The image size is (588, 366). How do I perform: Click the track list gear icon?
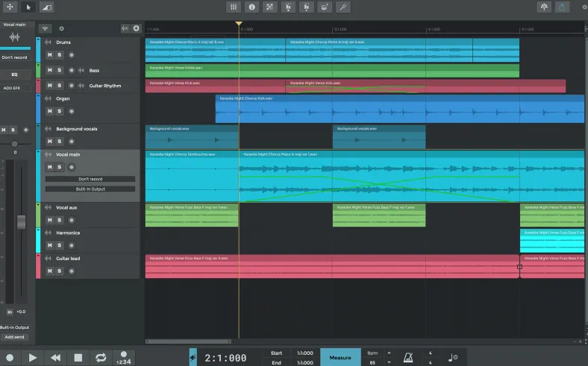tap(61, 28)
